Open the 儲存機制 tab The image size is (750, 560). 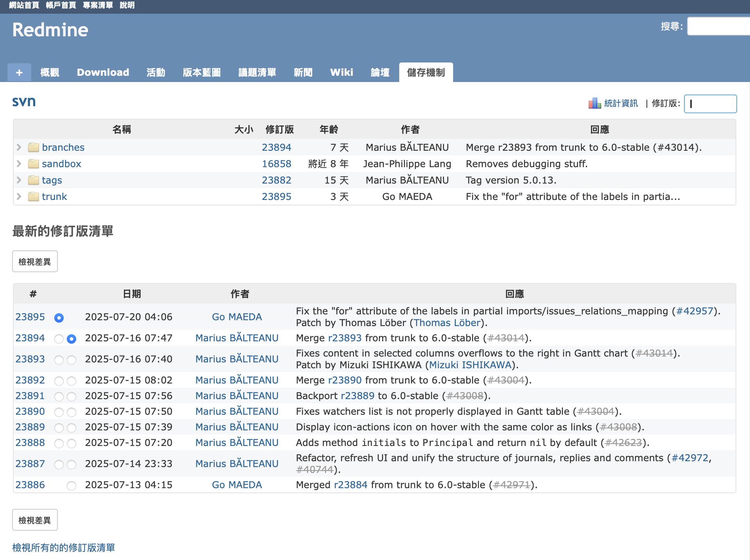(426, 72)
